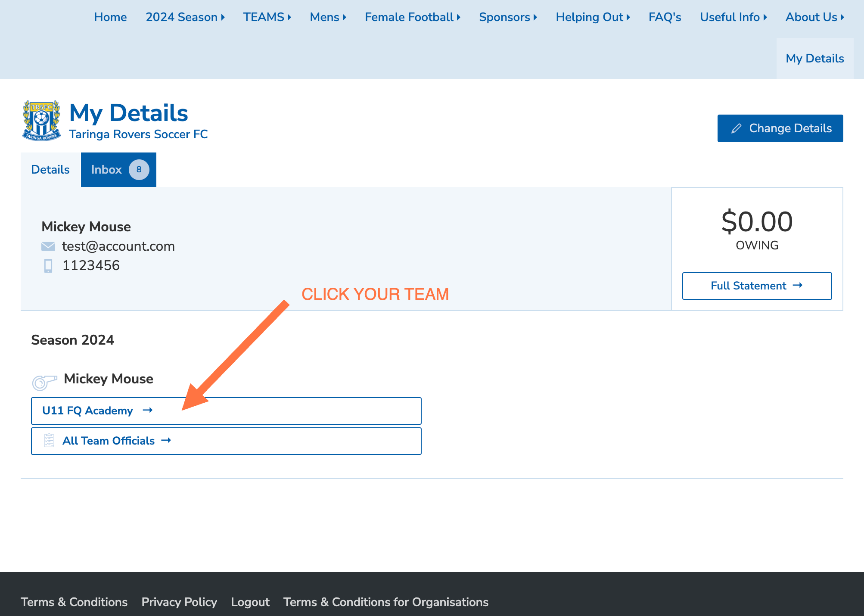864x616 pixels.
Task: Click the inbox unread count badge
Action: pyautogui.click(x=139, y=170)
